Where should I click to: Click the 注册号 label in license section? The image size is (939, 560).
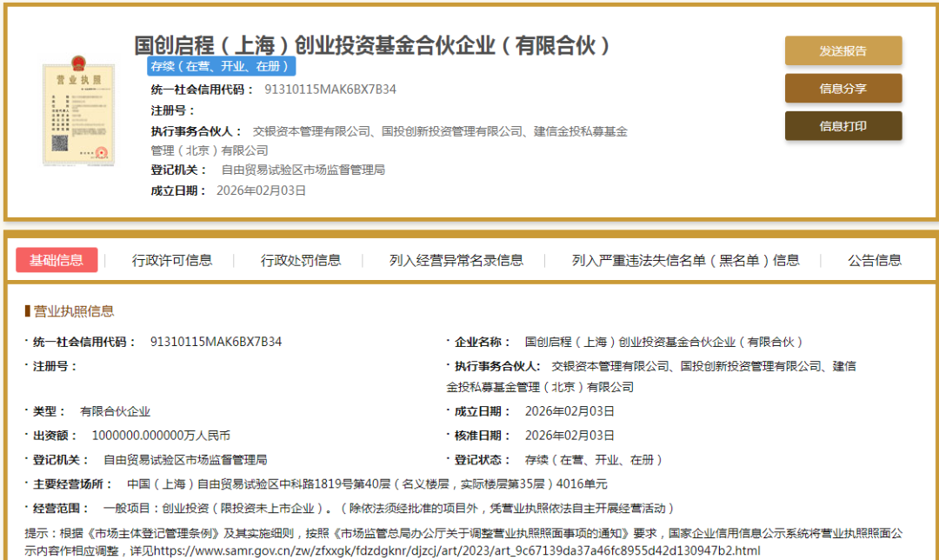[55, 366]
